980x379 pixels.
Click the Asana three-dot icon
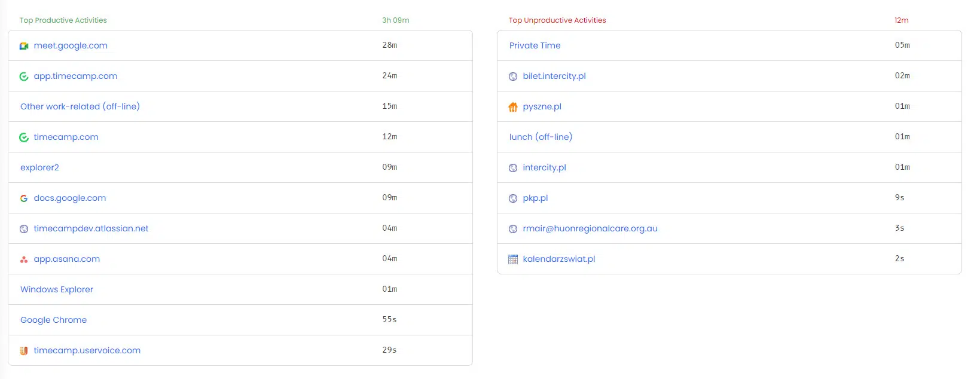[24, 259]
